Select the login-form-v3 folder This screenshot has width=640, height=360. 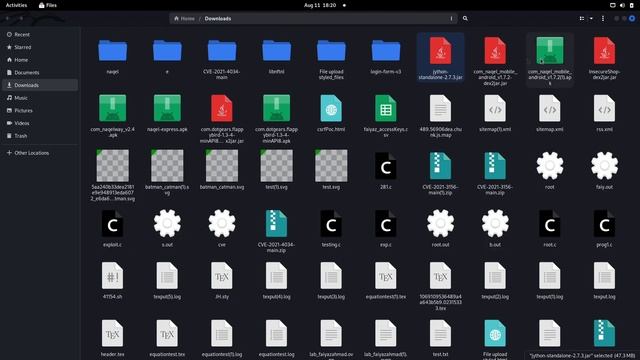point(386,56)
